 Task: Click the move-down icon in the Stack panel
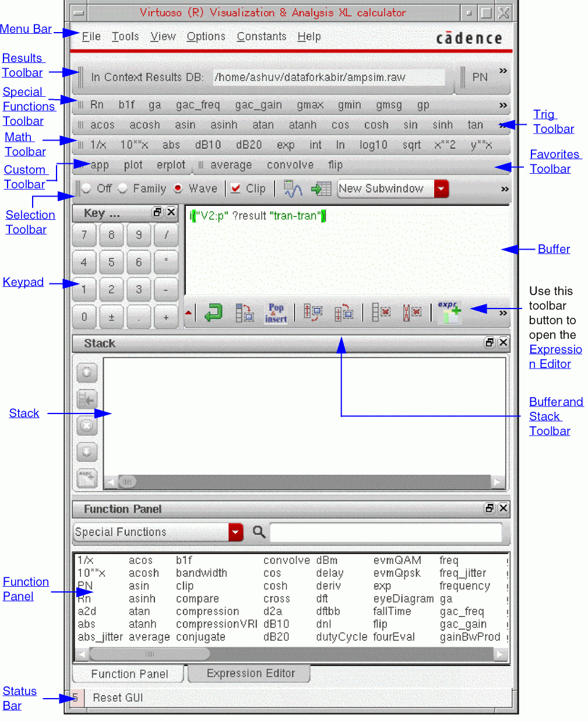pyautogui.click(x=87, y=452)
